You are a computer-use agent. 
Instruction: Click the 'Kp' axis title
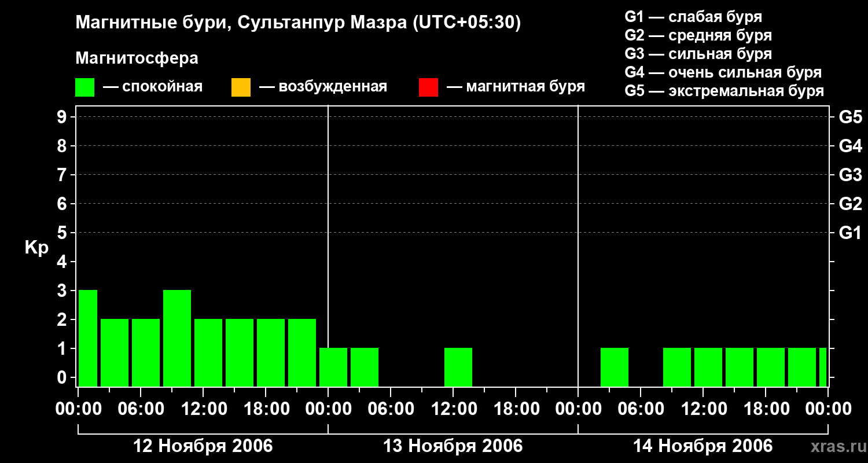point(36,248)
